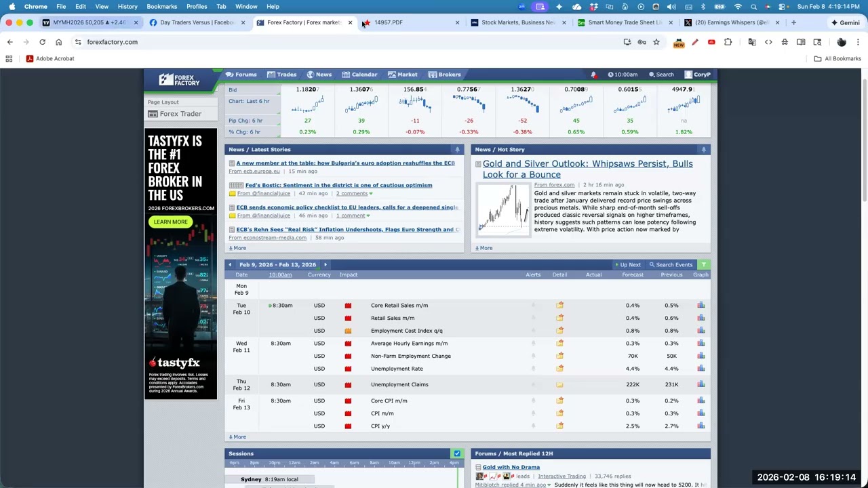Image resolution: width=868 pixels, height=488 pixels.
Task: Open Chrome extensions puzzle icon
Action: pos(728,42)
